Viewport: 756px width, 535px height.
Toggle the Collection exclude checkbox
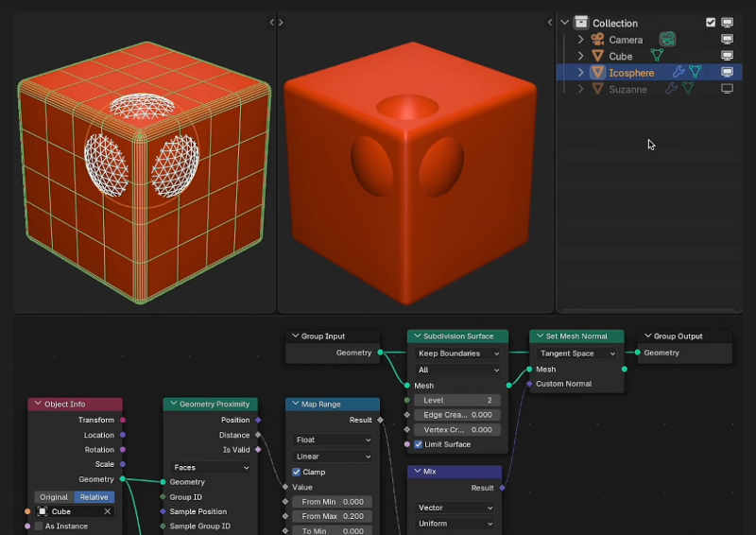point(711,22)
